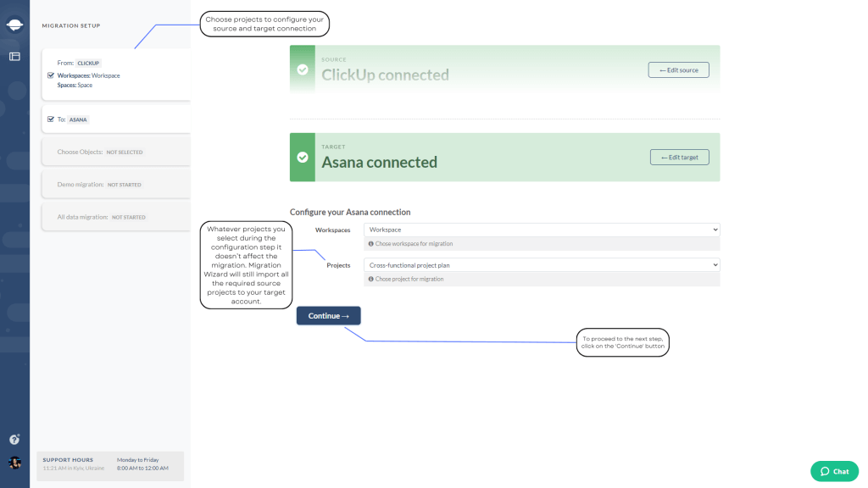Screen dimensions: 868x488
Task: Click the info icon near 'Chose project for migration'
Action: click(371, 279)
